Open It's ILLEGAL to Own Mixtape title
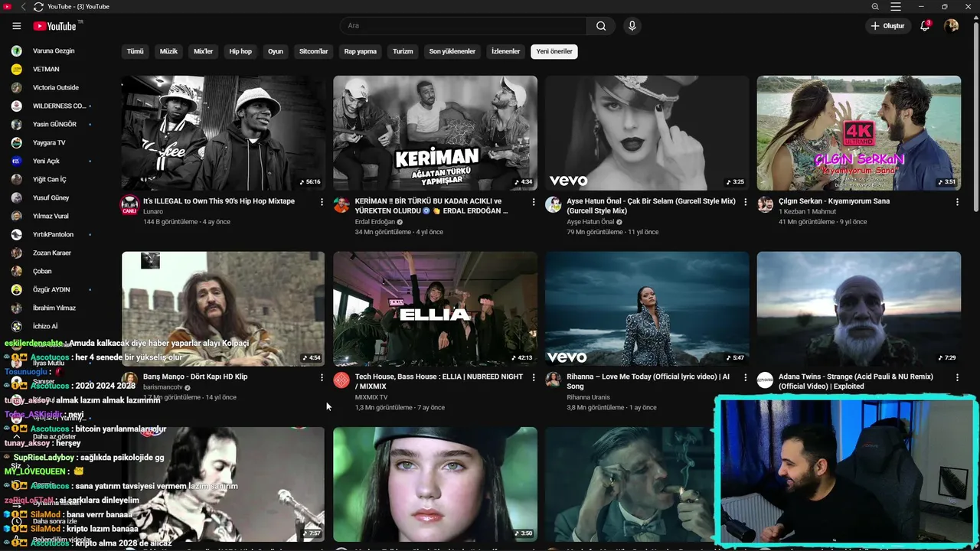Image resolution: width=980 pixels, height=551 pixels. [x=218, y=201]
